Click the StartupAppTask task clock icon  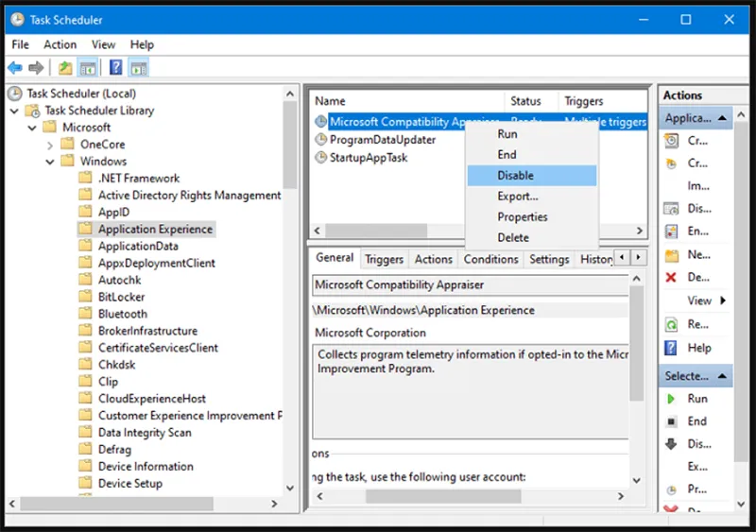(320, 157)
